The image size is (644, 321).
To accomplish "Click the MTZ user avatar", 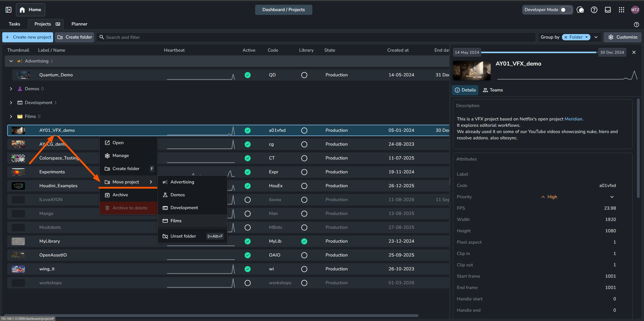I will pos(635,10).
